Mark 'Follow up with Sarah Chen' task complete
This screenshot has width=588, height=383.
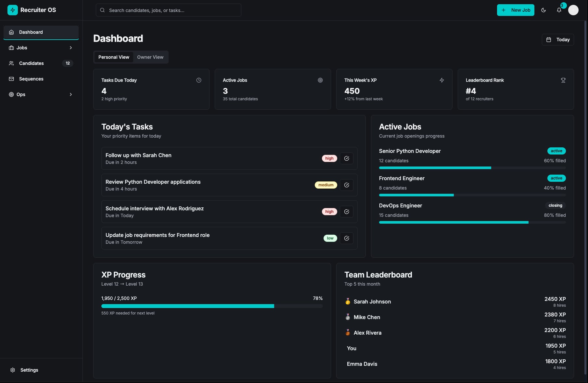coord(347,158)
